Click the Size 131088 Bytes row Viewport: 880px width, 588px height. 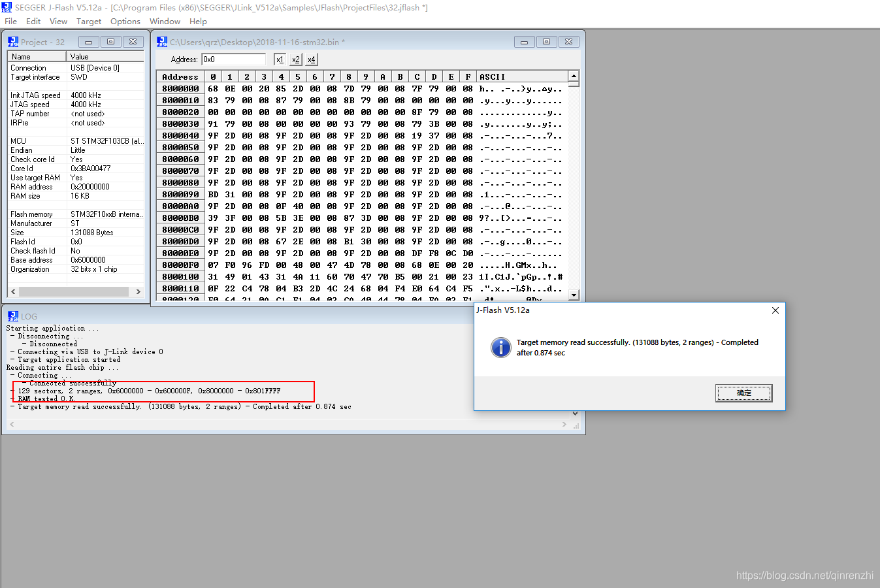(76, 233)
